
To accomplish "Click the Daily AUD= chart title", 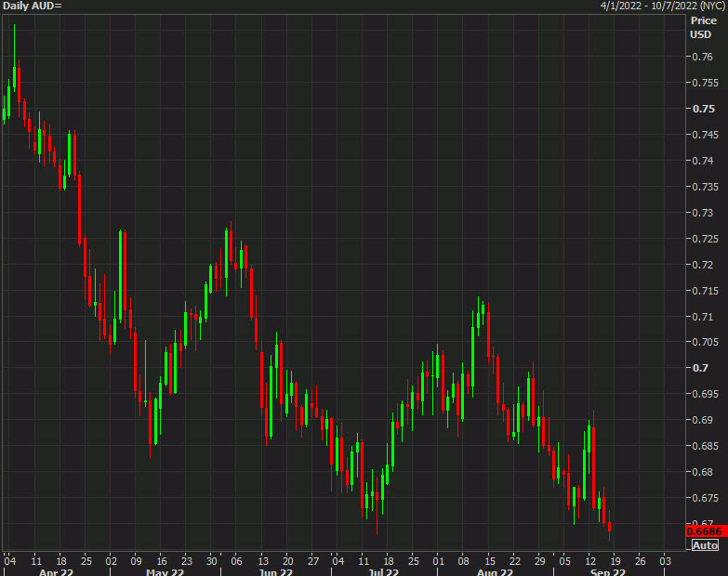I will point(32,6).
